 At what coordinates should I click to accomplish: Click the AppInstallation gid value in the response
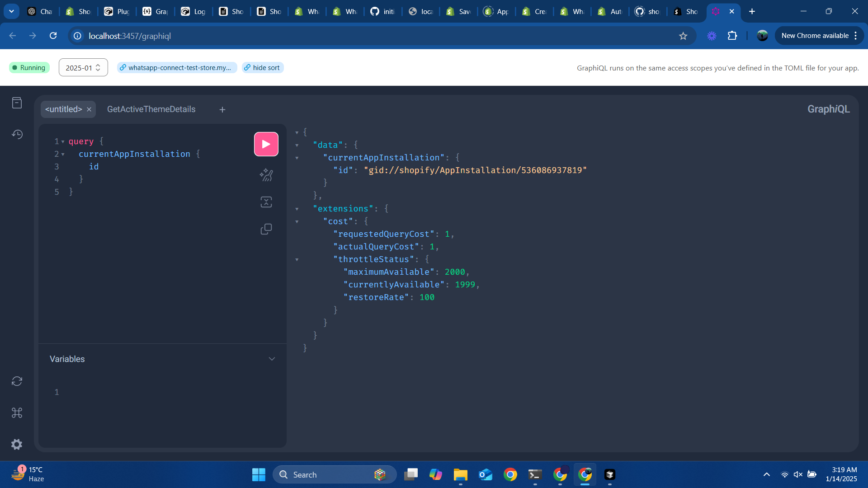(x=475, y=170)
